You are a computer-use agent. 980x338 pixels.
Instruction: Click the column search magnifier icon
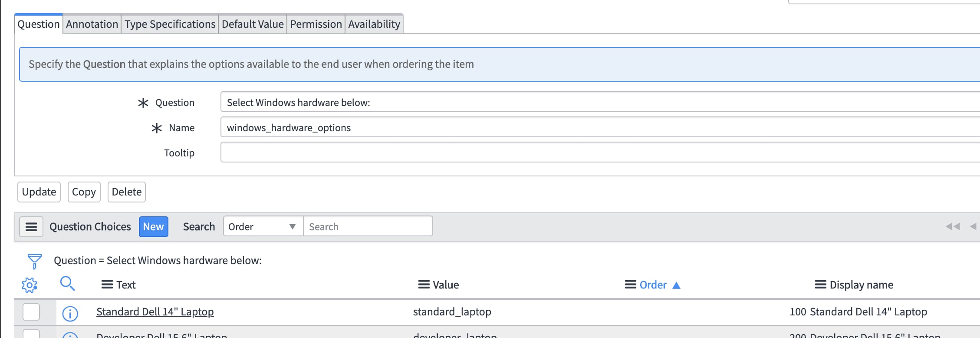(x=67, y=284)
